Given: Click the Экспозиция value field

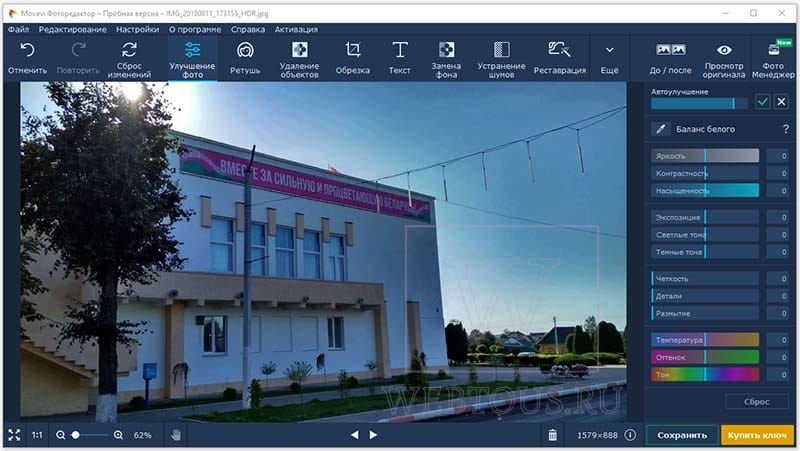Looking at the screenshot, I should (778, 217).
